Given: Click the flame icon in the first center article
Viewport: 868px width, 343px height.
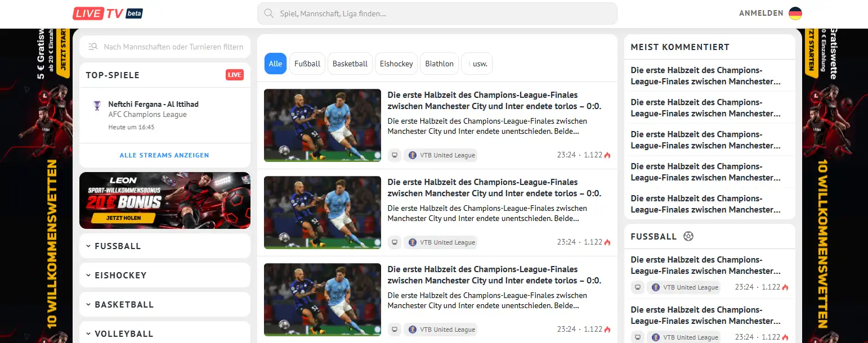Looking at the screenshot, I should (607, 155).
